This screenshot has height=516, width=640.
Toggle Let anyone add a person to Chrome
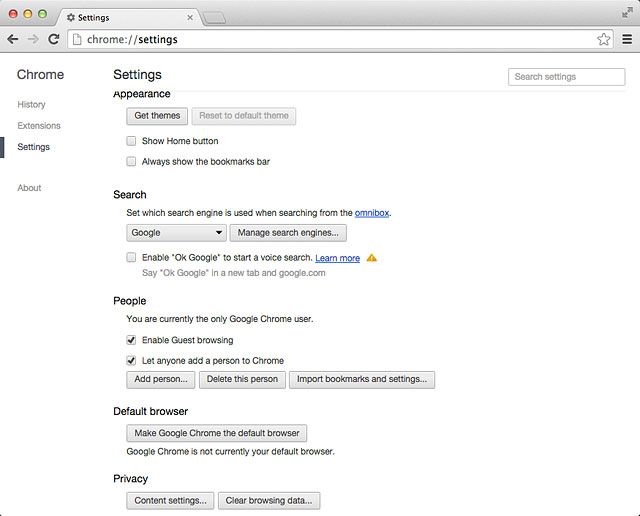pos(131,360)
